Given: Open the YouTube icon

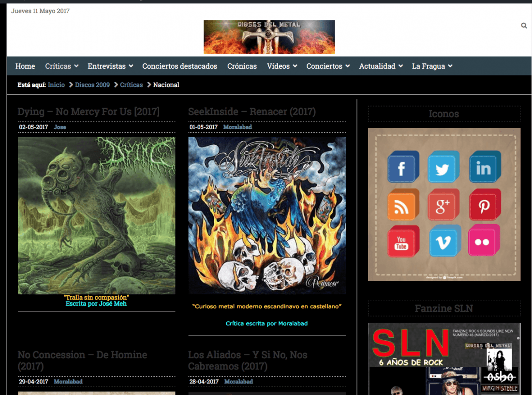Looking at the screenshot, I should 403,241.
